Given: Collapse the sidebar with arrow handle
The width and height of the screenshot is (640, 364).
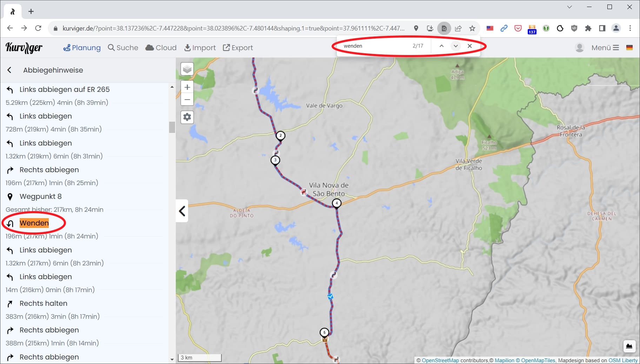Looking at the screenshot, I should pyautogui.click(x=182, y=211).
